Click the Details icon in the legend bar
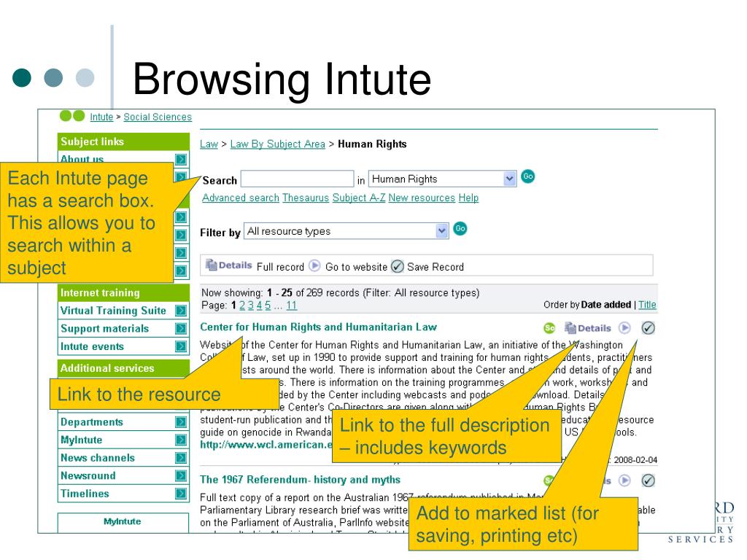Image resolution: width=747 pixels, height=560 pixels. [x=228, y=265]
